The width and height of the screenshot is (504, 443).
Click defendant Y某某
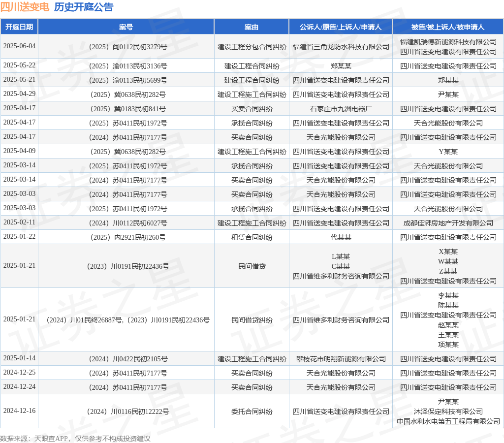pyautogui.click(x=448, y=152)
